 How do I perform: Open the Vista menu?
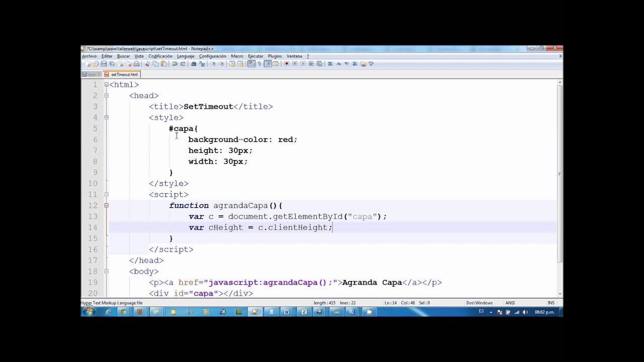[x=139, y=56]
